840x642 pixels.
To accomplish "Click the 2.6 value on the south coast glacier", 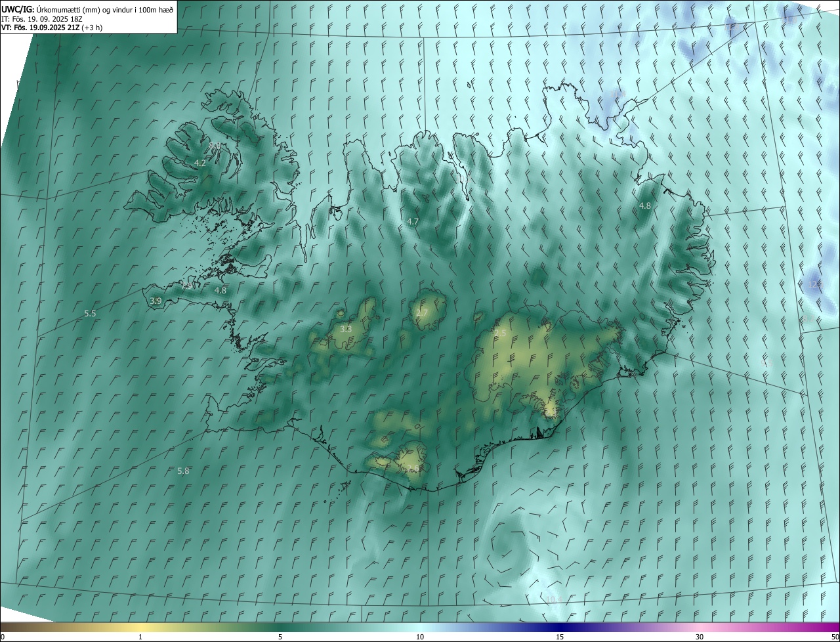I will tap(413, 468).
